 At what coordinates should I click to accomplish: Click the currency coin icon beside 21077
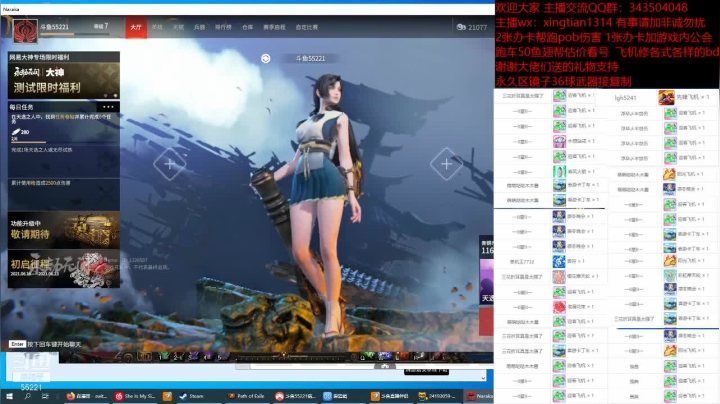click(x=461, y=27)
